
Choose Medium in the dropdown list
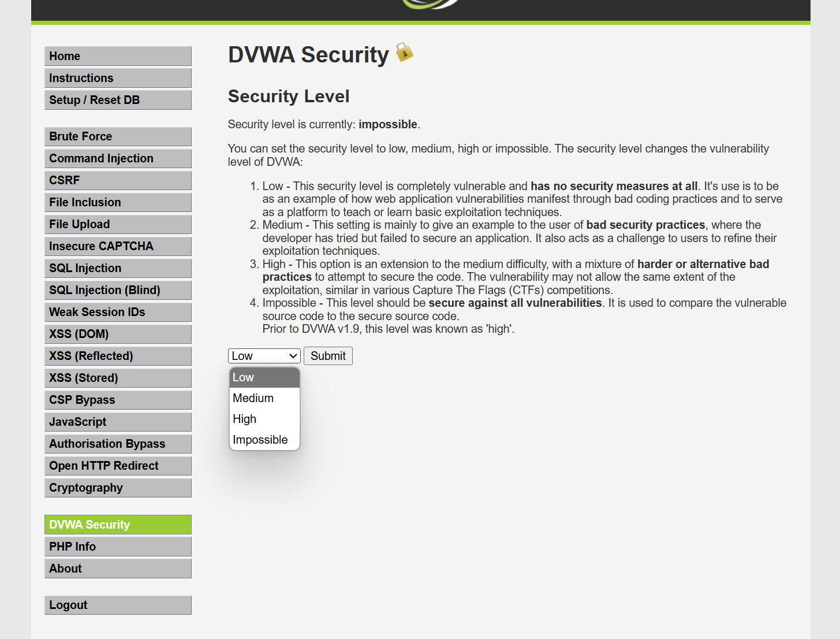pyautogui.click(x=264, y=398)
